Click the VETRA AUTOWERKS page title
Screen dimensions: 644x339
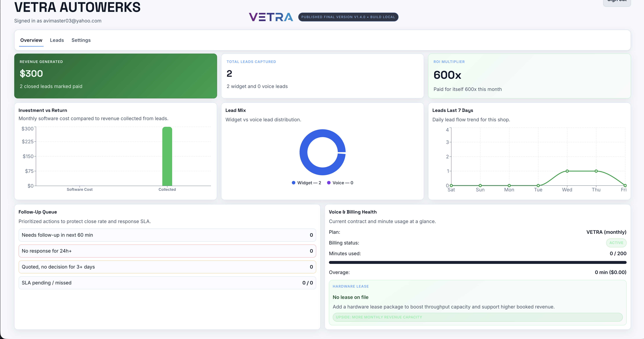[x=77, y=7]
